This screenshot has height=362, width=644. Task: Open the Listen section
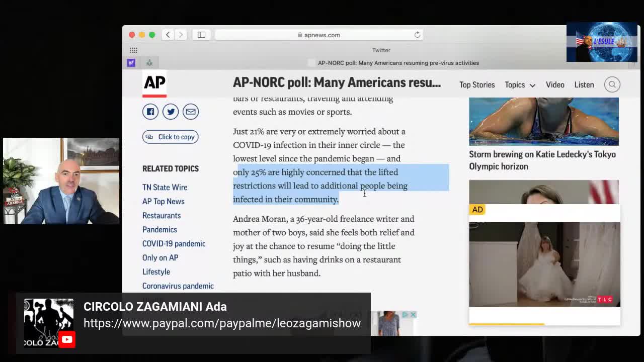click(584, 84)
